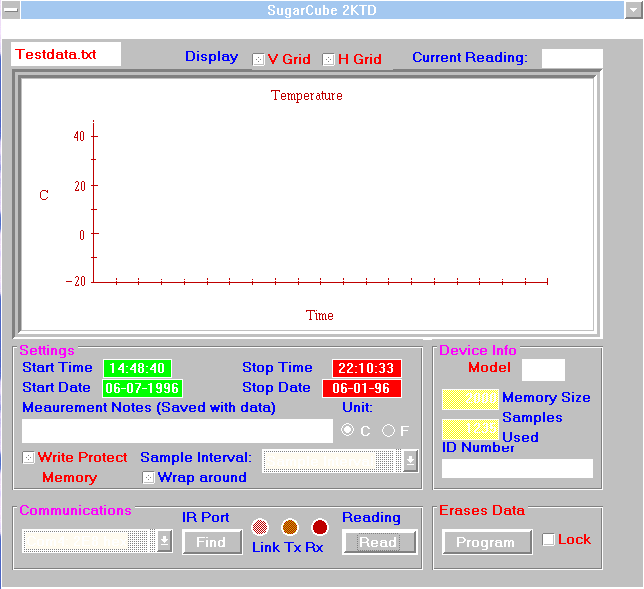Click the Memory Size value 2000
Image resolution: width=644 pixels, height=589 pixels.
(x=470, y=399)
